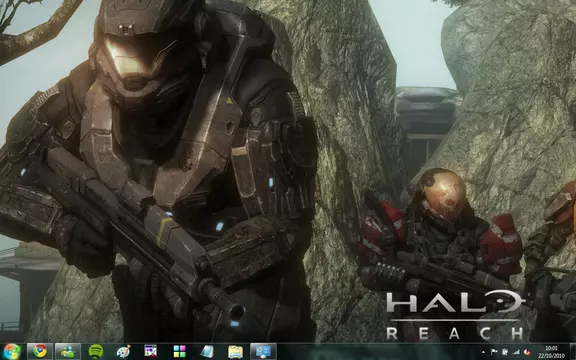Open Spotify from the taskbar

96,352
